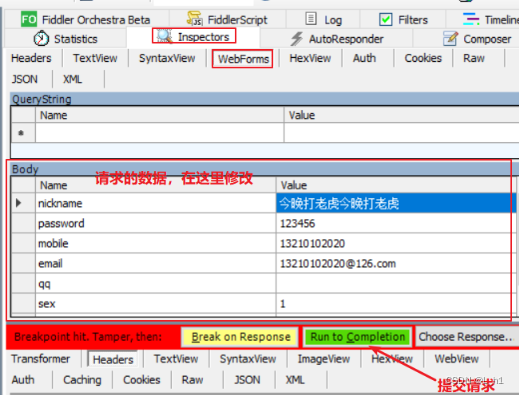Image resolution: width=519 pixels, height=395 pixels.
Task: Click the Break on Response button
Action: click(x=240, y=337)
